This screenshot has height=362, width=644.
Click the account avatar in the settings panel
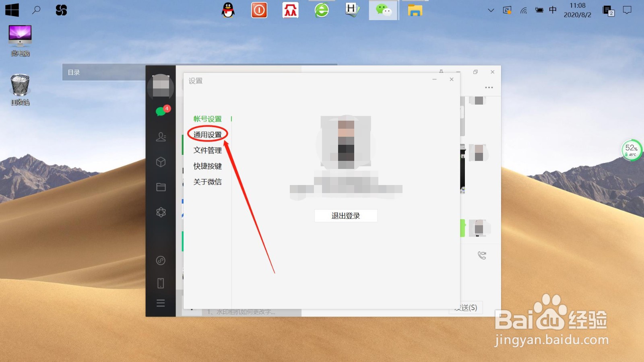pos(346,142)
